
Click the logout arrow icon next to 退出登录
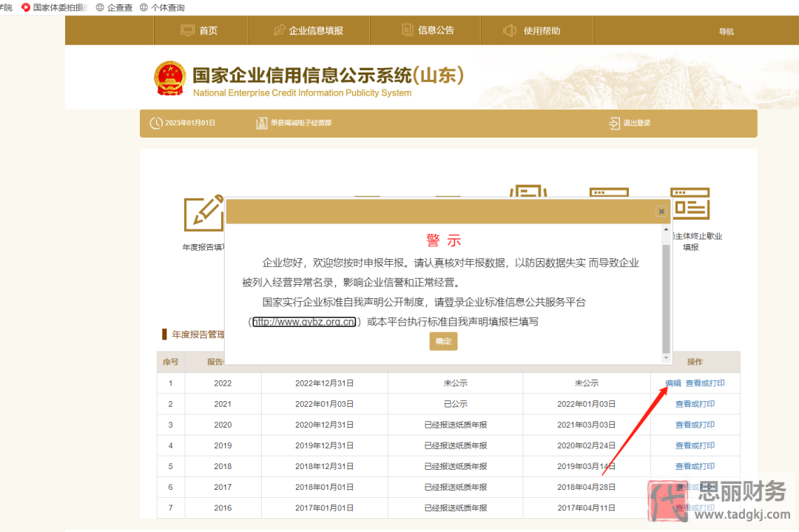click(614, 123)
